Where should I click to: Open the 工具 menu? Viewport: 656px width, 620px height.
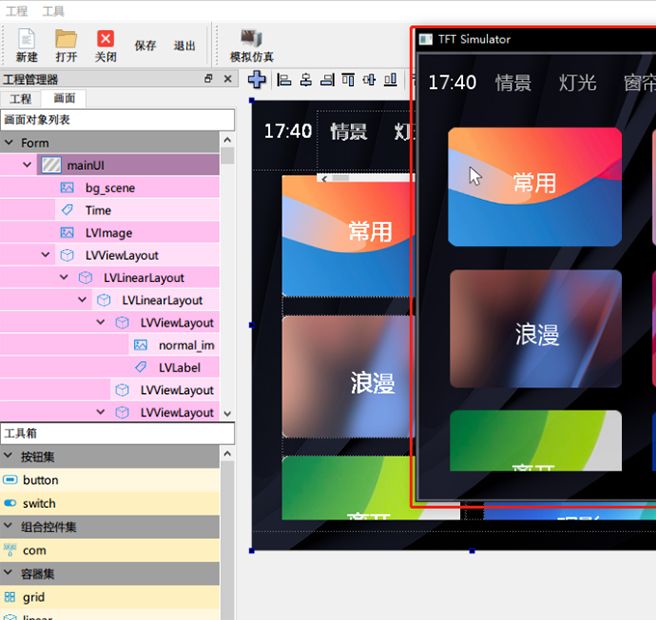click(x=54, y=11)
